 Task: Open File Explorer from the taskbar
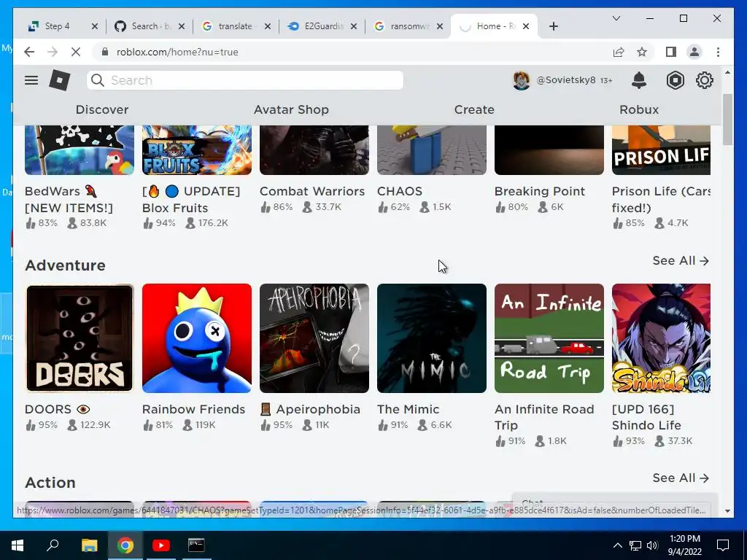(89, 545)
